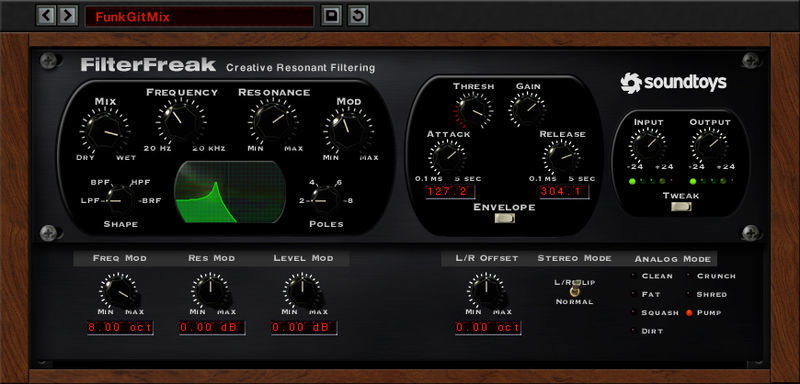Viewport: 800px width, 384px height.
Task: Save preset using the floppy disk icon
Action: [x=332, y=16]
